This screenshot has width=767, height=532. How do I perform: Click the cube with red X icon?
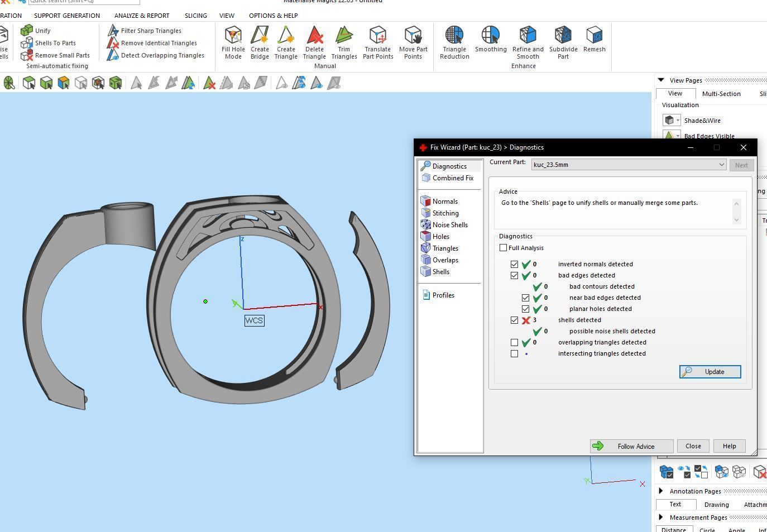[760, 472]
